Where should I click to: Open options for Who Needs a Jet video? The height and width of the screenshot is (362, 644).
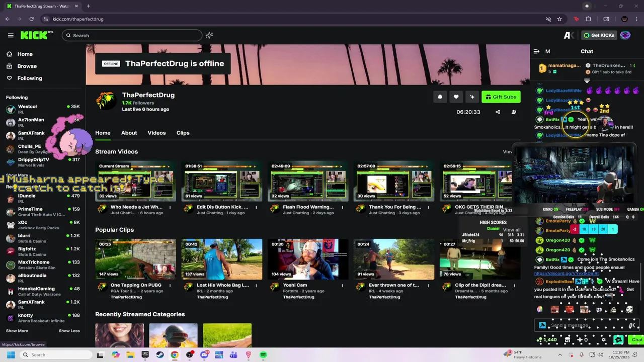(x=170, y=207)
